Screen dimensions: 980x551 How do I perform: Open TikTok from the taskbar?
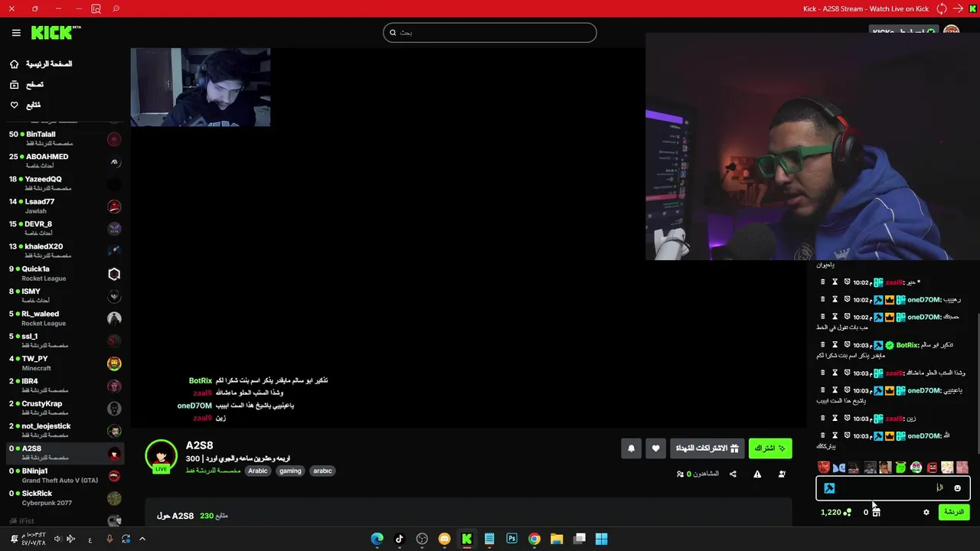coord(399,539)
